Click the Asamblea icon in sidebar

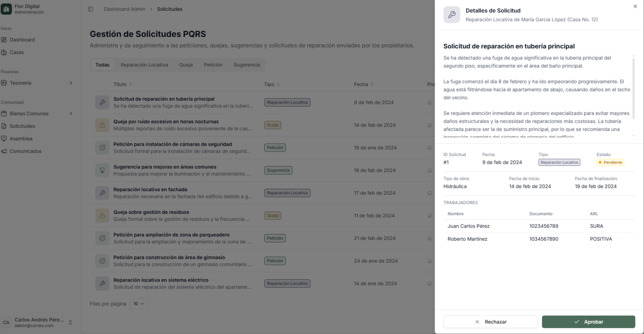click(4, 138)
